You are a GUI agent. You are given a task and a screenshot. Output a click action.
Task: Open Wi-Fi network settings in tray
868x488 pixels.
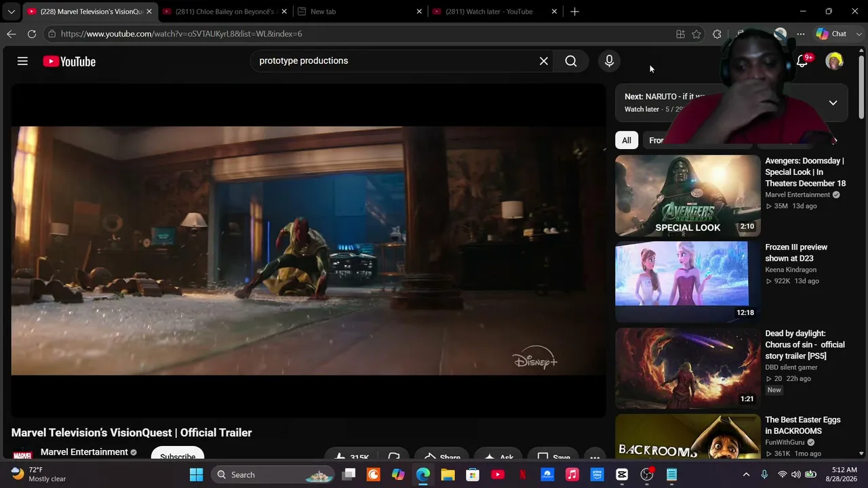(x=783, y=474)
